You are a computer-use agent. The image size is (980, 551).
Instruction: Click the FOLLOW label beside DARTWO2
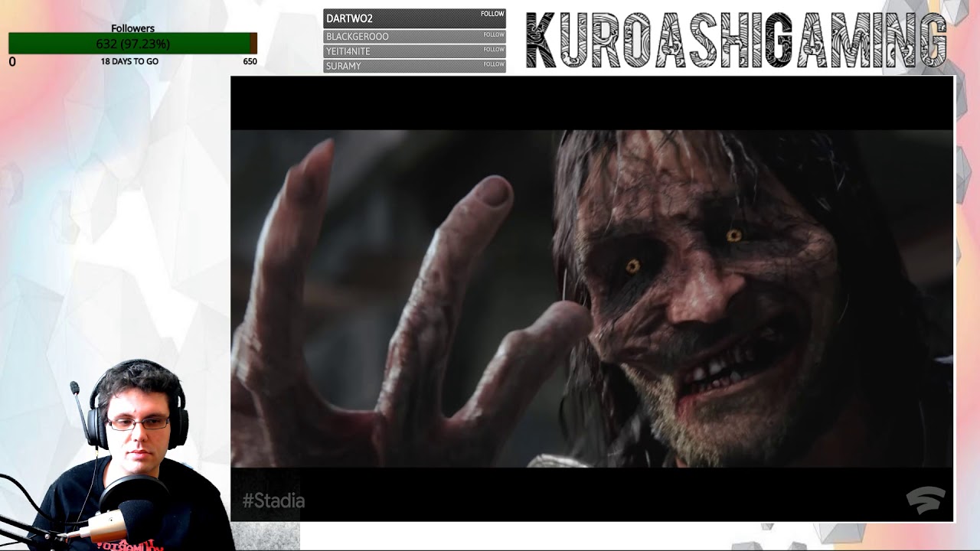tap(492, 14)
